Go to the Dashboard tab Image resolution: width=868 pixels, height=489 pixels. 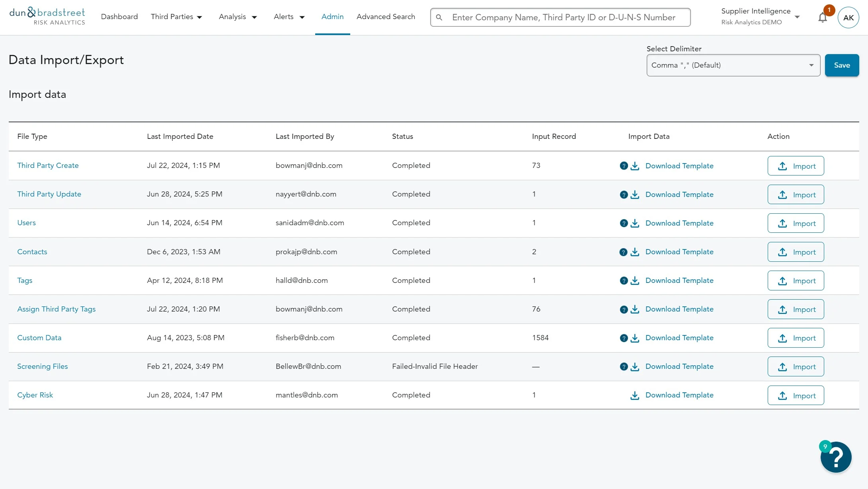coord(119,17)
